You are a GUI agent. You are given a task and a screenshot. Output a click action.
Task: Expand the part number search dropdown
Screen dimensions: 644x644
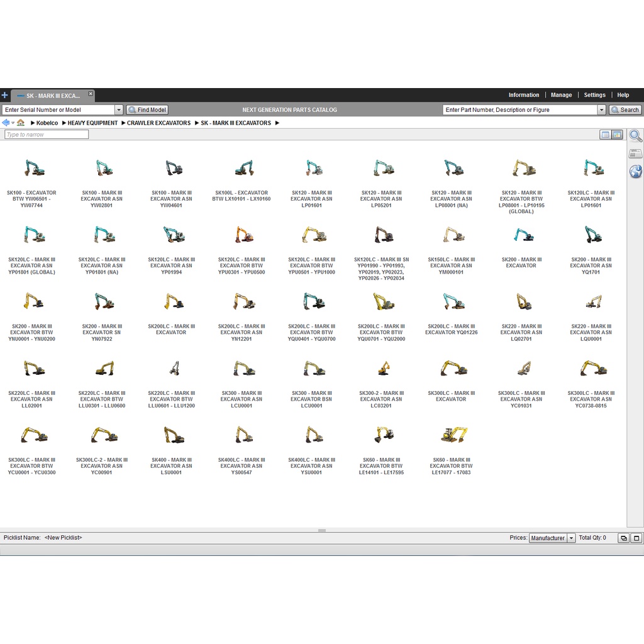coord(601,110)
